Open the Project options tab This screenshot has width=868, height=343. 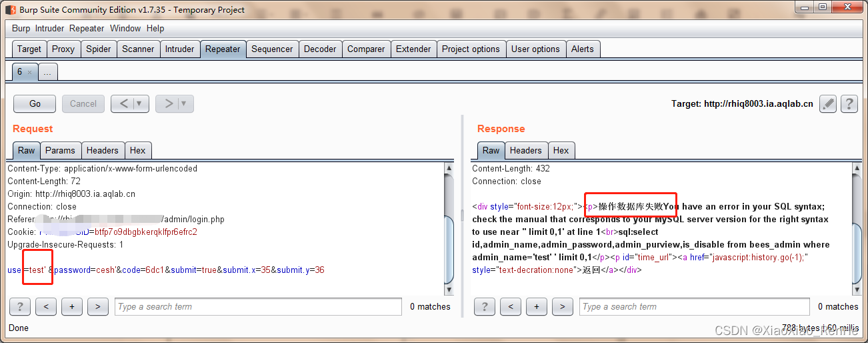coord(471,49)
